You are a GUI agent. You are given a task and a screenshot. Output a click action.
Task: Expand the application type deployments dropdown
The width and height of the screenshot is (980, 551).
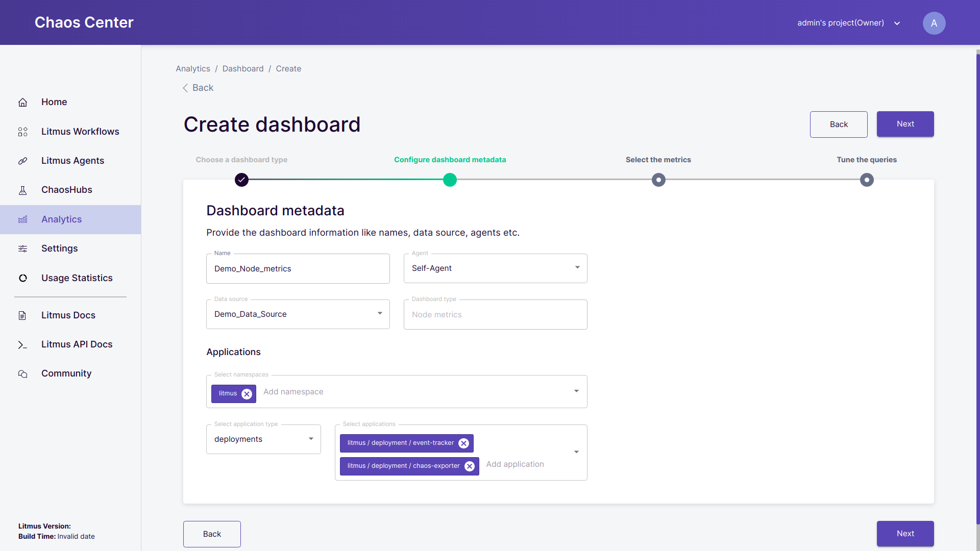tap(263, 439)
